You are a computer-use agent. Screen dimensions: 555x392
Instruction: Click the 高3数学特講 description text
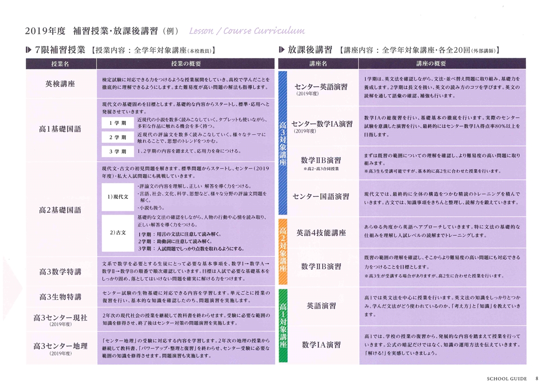[x=185, y=271]
